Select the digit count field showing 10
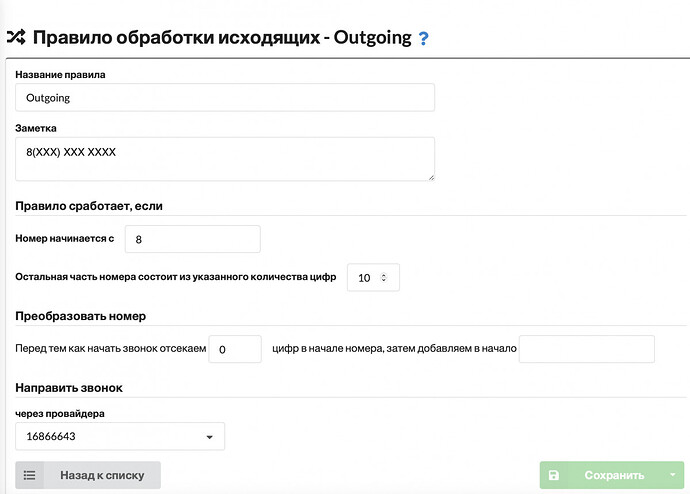690x494 pixels. 373,278
